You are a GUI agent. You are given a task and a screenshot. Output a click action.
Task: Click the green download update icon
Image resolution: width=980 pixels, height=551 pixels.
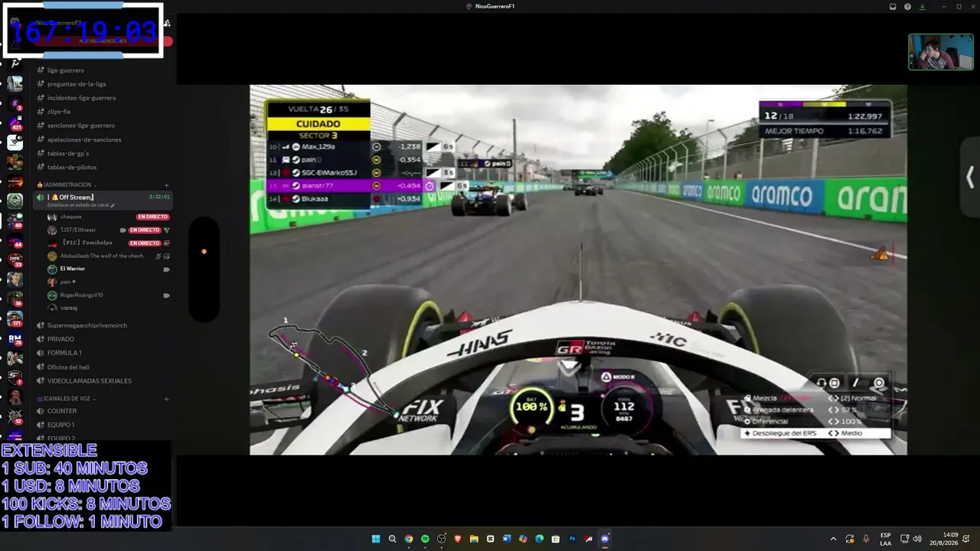click(922, 7)
